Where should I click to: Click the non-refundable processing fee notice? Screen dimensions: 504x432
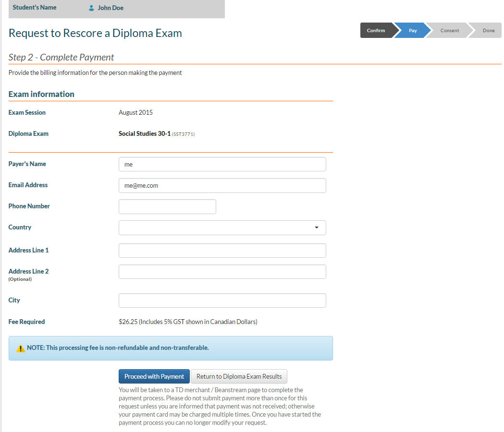click(118, 348)
